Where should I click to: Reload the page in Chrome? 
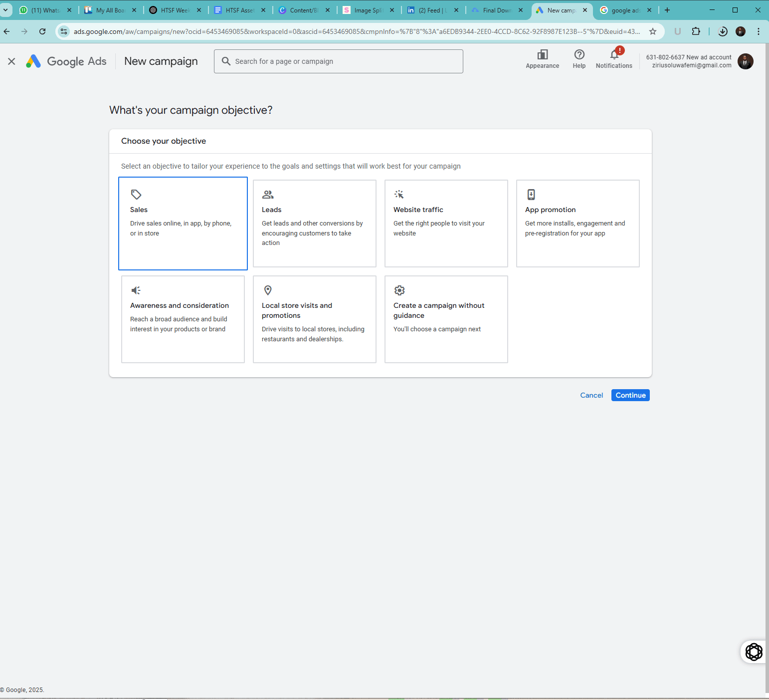pos(42,31)
